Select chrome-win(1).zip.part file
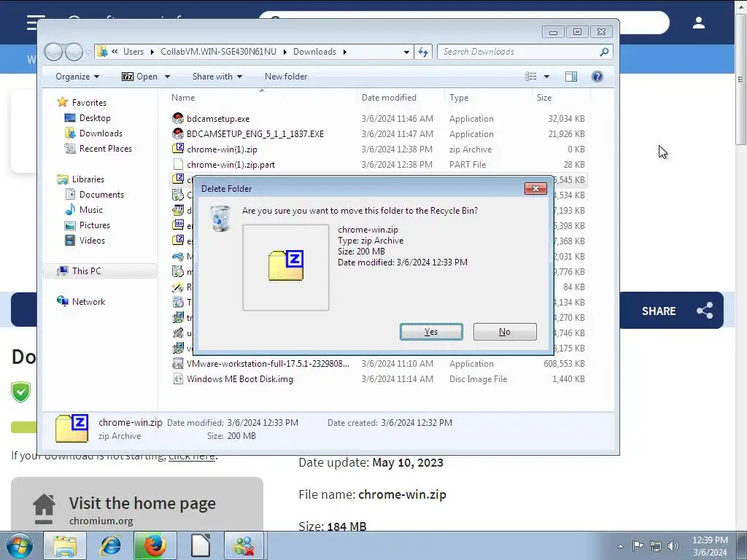The image size is (747, 560). click(231, 164)
